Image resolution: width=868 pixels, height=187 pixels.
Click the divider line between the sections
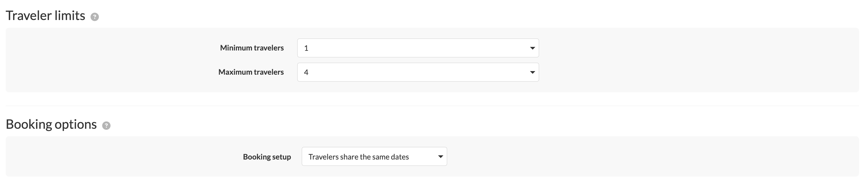(431, 106)
